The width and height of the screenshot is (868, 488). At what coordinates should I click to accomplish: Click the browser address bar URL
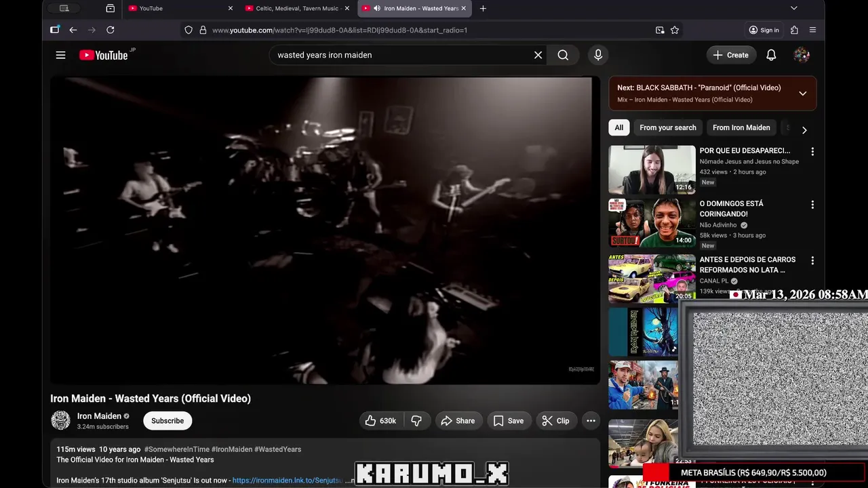coord(339,30)
